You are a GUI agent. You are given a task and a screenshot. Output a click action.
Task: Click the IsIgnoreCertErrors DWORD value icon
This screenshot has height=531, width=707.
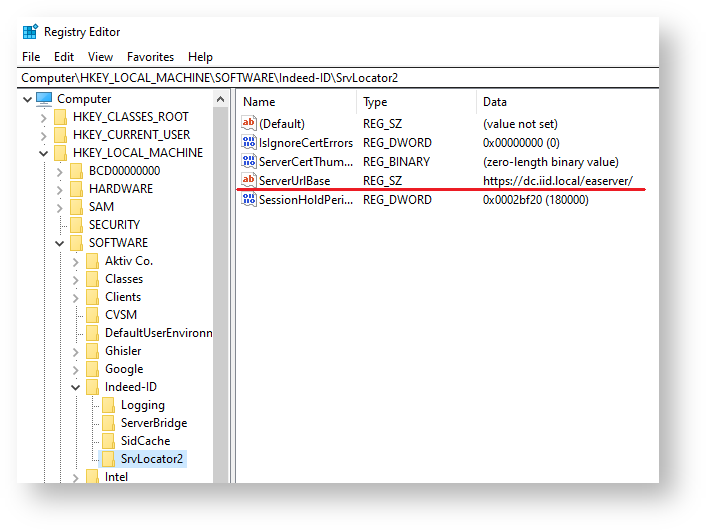pos(249,143)
